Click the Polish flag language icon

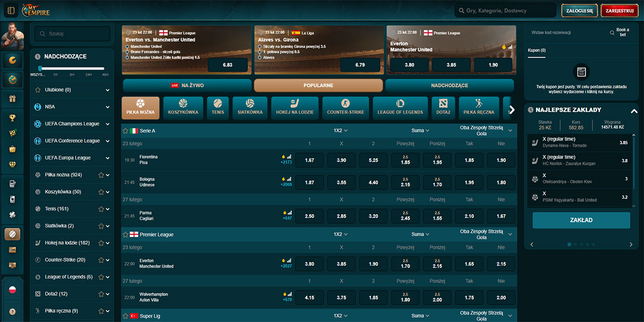pyautogui.click(x=12, y=290)
